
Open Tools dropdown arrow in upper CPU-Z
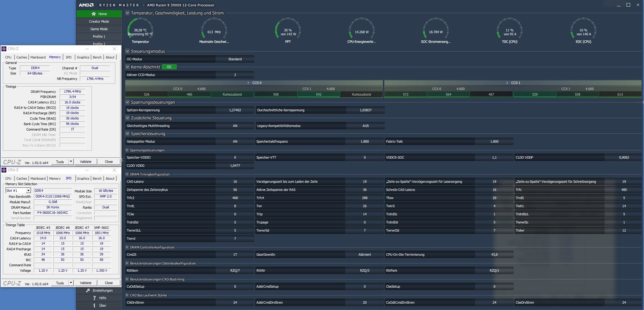click(x=71, y=162)
